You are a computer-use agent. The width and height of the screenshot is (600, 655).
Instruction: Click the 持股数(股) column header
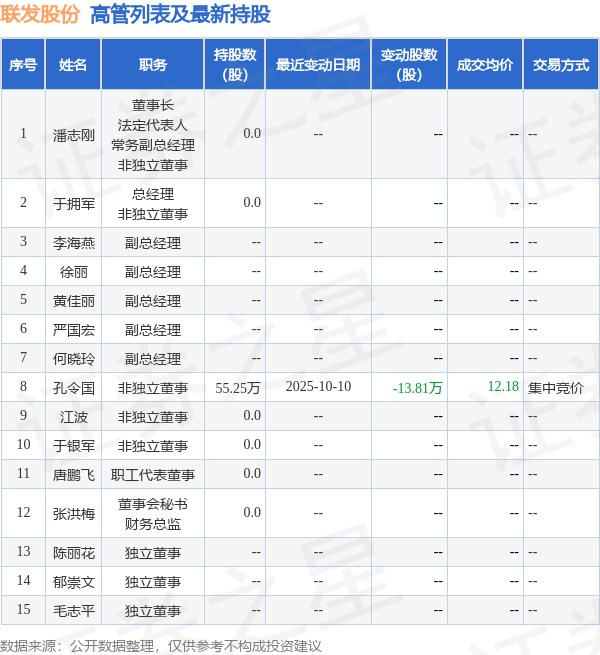235,65
